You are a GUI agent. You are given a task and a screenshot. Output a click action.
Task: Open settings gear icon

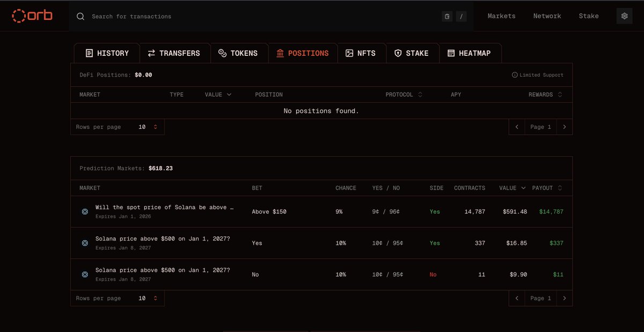click(624, 16)
